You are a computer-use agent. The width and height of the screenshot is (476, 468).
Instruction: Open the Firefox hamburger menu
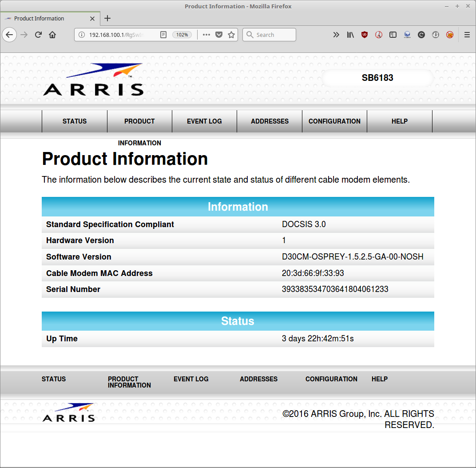[x=467, y=35]
